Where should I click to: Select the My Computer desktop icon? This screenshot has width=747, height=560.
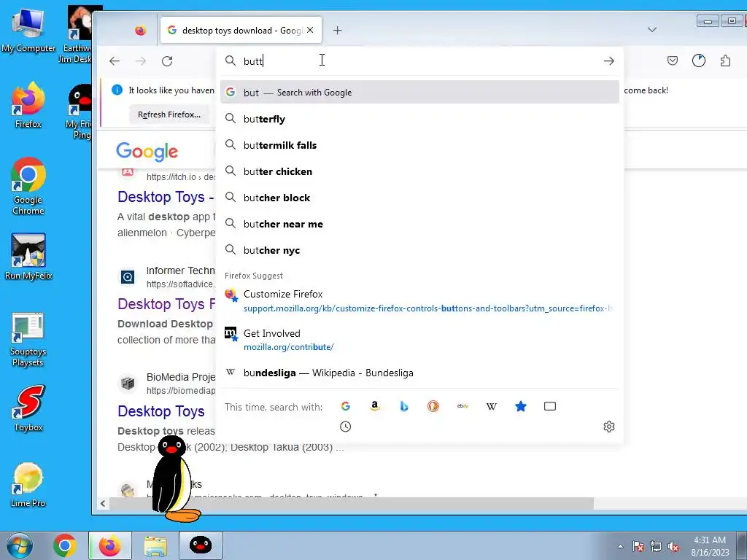point(28,29)
